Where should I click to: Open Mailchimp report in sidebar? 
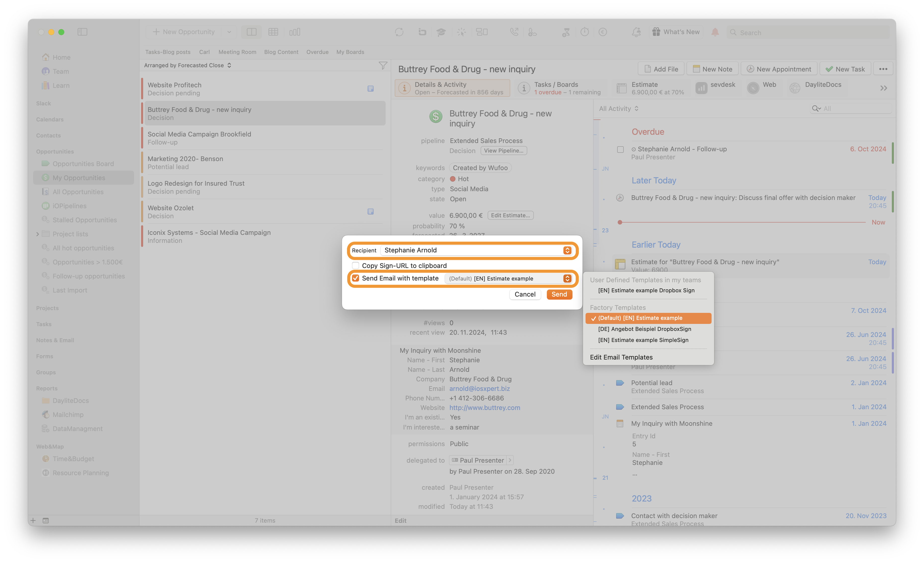(68, 414)
